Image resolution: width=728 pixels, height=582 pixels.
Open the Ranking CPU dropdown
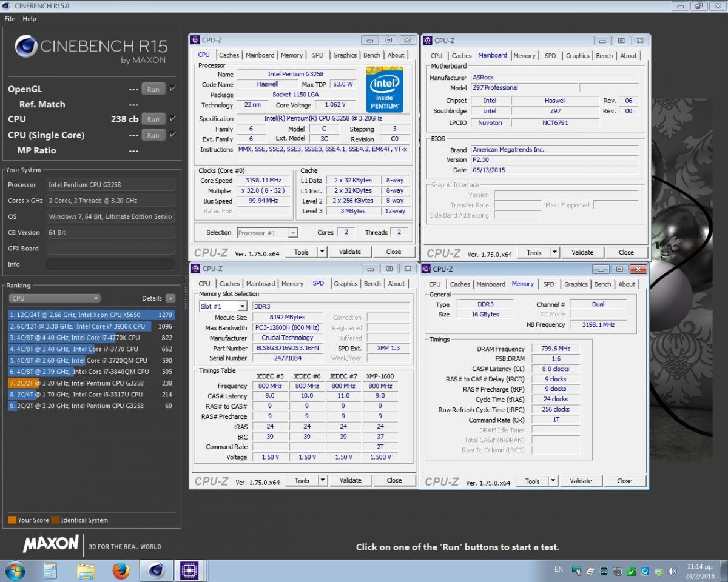coord(55,298)
